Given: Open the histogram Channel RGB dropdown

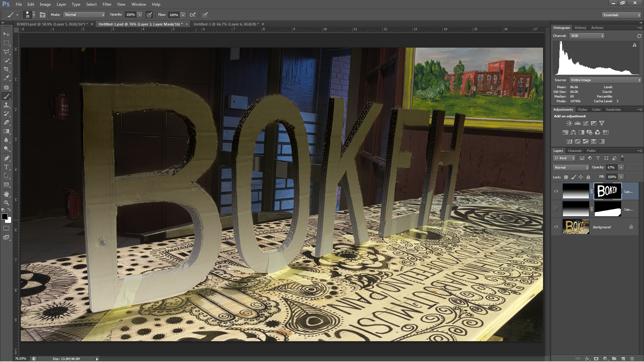Looking at the screenshot, I should [587, 36].
